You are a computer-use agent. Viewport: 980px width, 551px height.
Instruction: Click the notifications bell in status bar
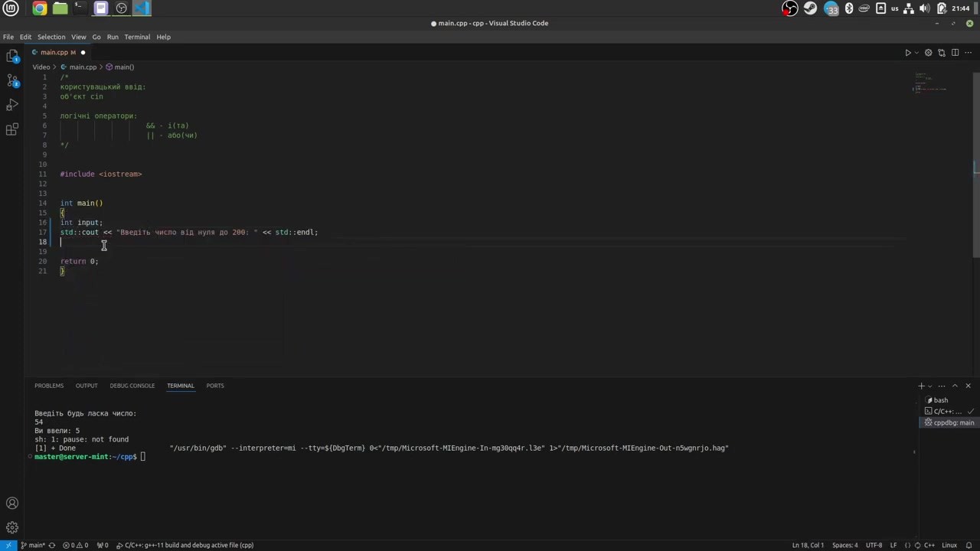pos(968,545)
